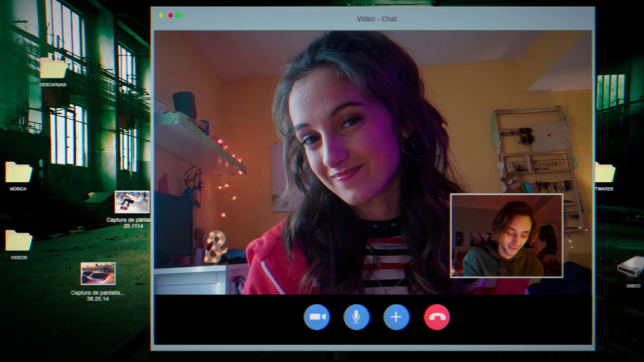Toggle the video camera button
Viewport: 644px width, 362px height.
click(317, 317)
